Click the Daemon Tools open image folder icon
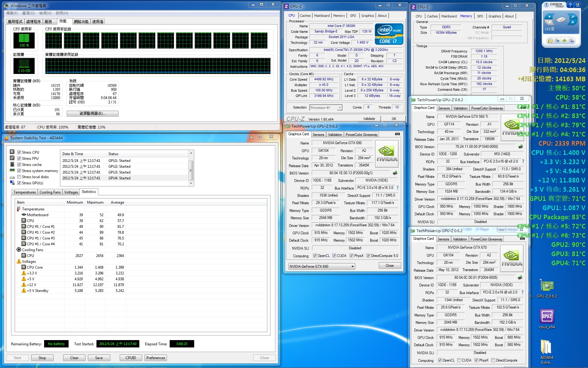This screenshot has height=368, width=588. tap(550, 40)
